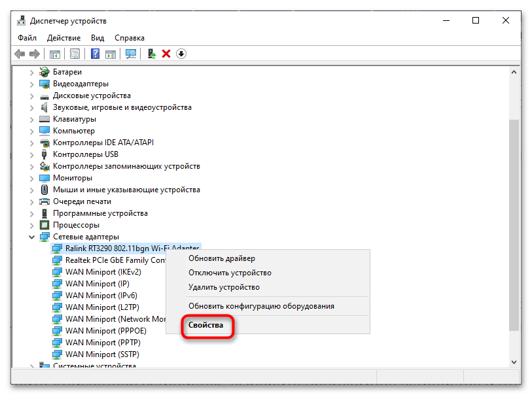The width and height of the screenshot is (532, 395).
Task: Select Обновить драйвер from context menu
Action: [x=222, y=259]
